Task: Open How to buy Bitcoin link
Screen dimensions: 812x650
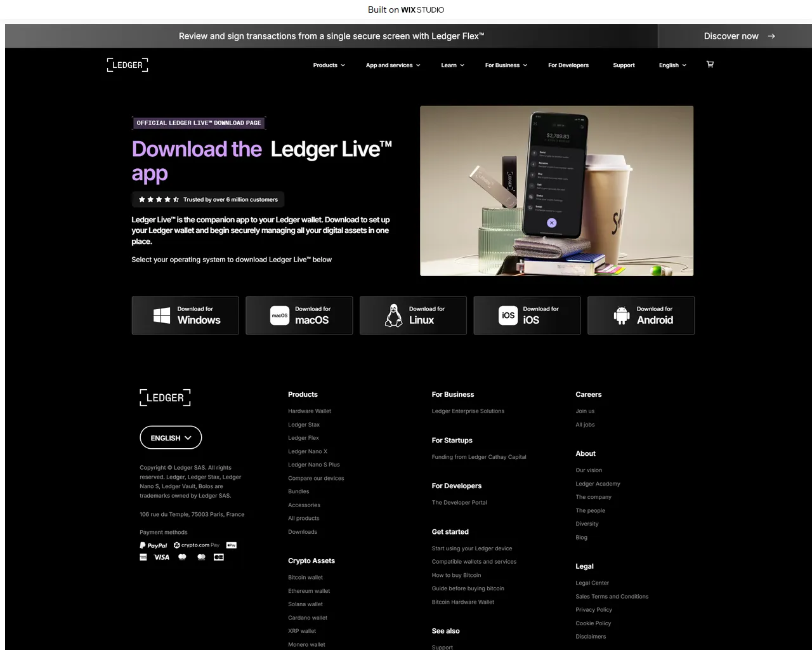Action: (x=457, y=575)
